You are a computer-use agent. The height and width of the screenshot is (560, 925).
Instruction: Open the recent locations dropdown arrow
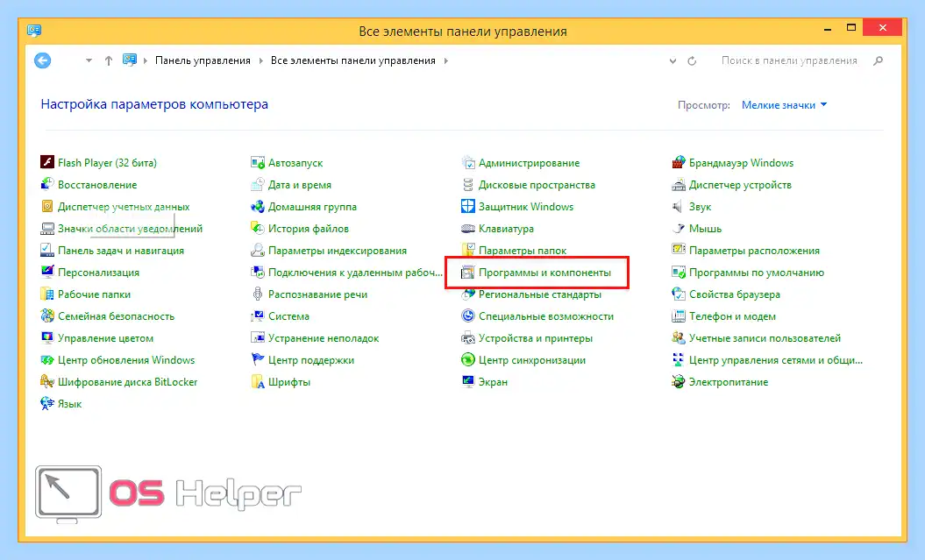[89, 60]
